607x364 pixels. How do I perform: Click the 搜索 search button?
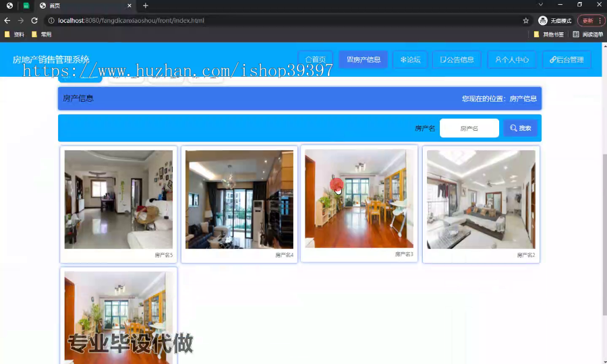(520, 128)
